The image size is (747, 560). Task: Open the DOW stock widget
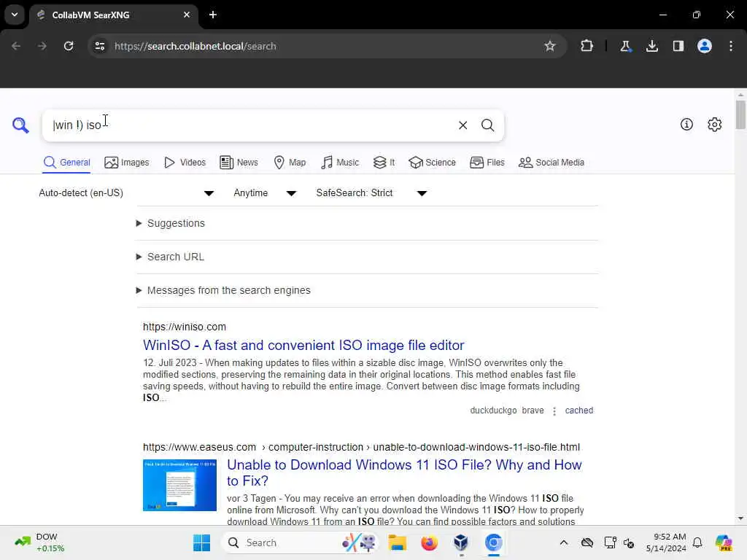(39, 542)
